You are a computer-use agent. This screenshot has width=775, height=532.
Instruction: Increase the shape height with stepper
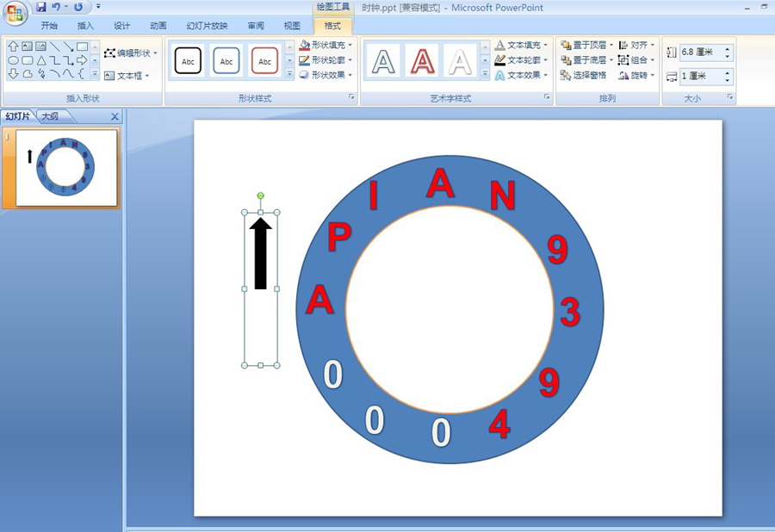[728, 48]
